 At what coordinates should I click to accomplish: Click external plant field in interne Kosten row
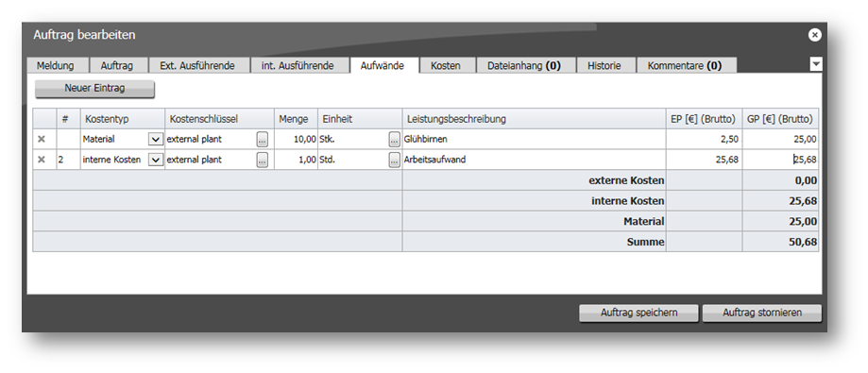pyautogui.click(x=211, y=160)
